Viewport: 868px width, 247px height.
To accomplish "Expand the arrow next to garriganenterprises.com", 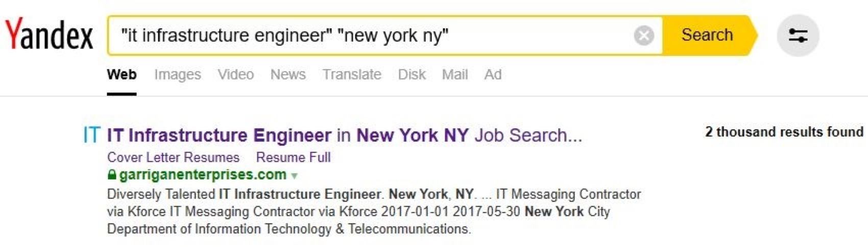I will 294,176.
